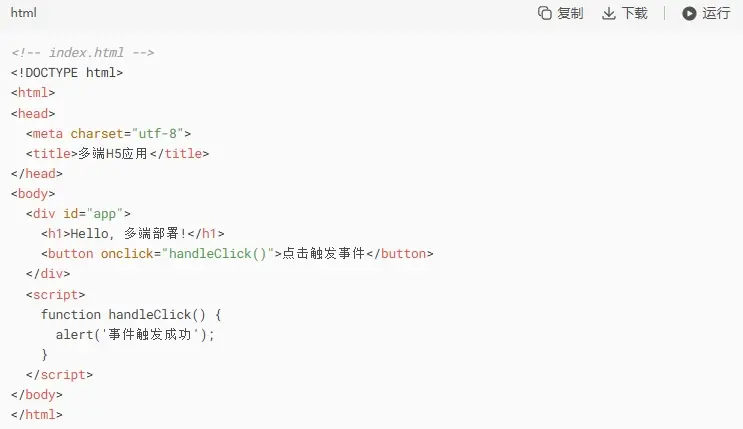The image size is (743, 429).
Task: Click the opening head tag line
Action: pos(33,113)
